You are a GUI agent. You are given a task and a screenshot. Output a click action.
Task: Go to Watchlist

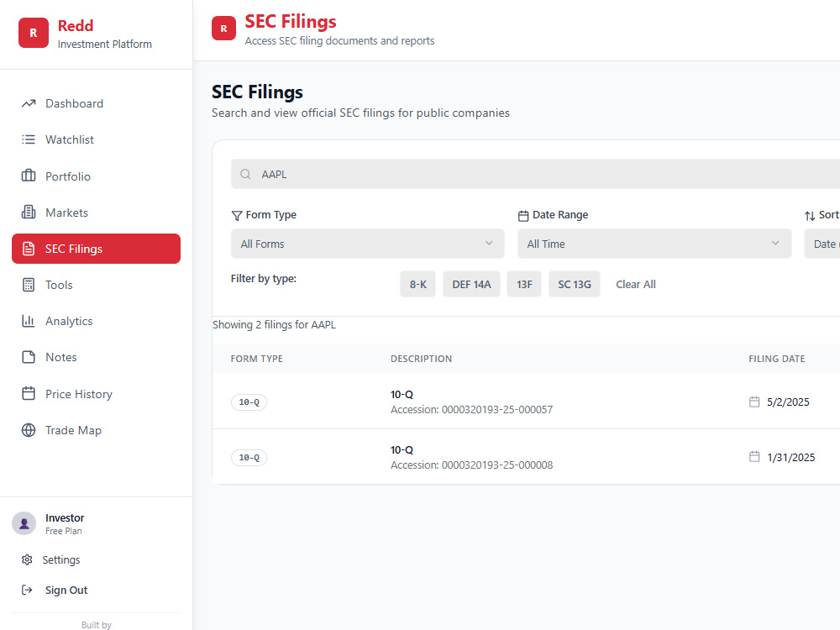point(96,139)
